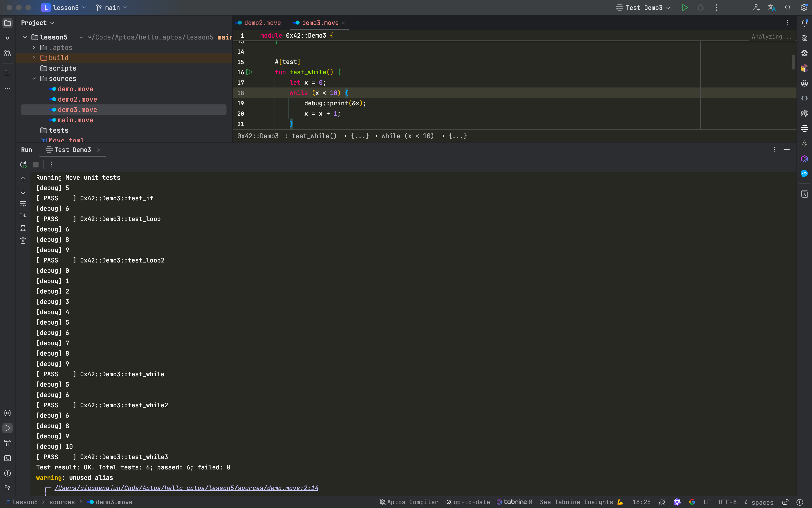Close the Test Demo3 run tab

pyautogui.click(x=99, y=150)
